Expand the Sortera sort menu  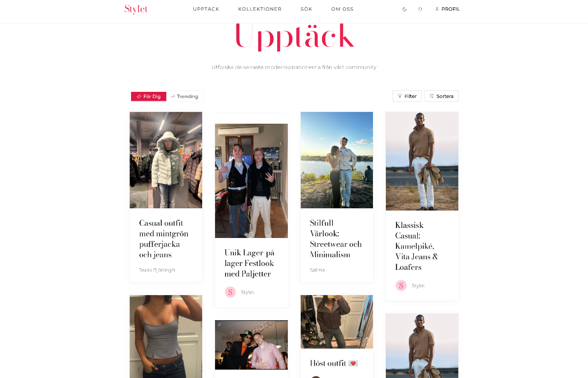pyautogui.click(x=441, y=96)
